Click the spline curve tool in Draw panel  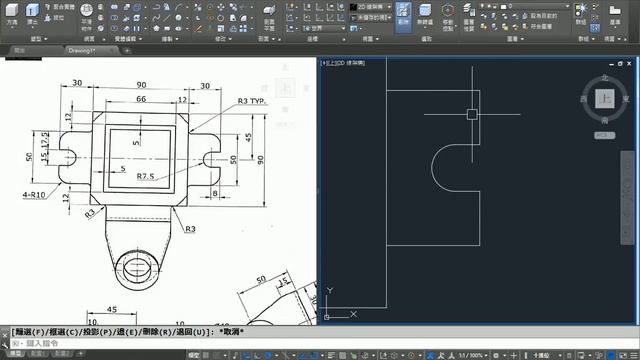click(156, 18)
